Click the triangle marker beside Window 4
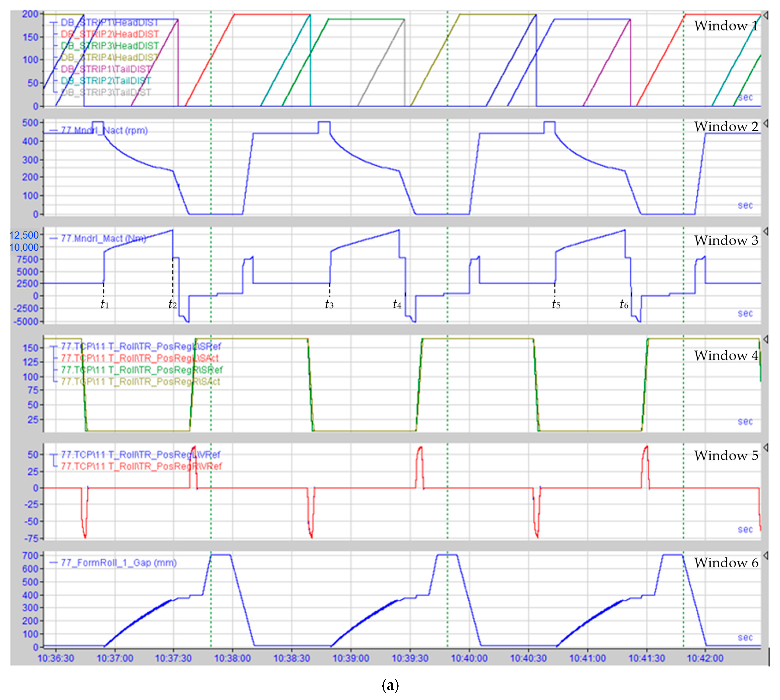 (x=766, y=339)
